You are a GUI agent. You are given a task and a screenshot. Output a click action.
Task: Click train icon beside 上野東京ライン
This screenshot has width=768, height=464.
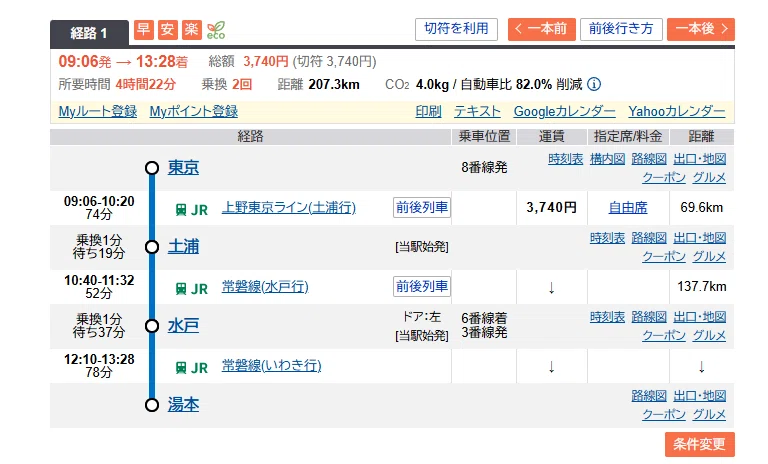click(181, 210)
